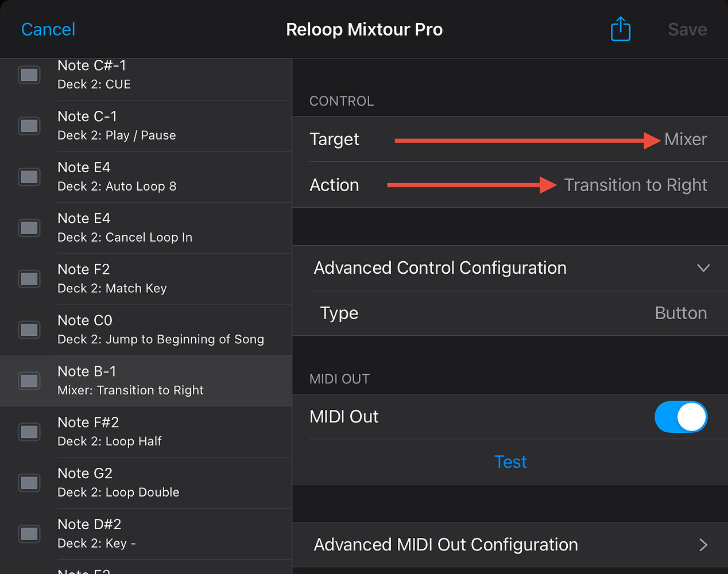Image resolution: width=728 pixels, height=574 pixels.
Task: Open Advanced MIDI Out Configuration arrow
Action: point(703,545)
